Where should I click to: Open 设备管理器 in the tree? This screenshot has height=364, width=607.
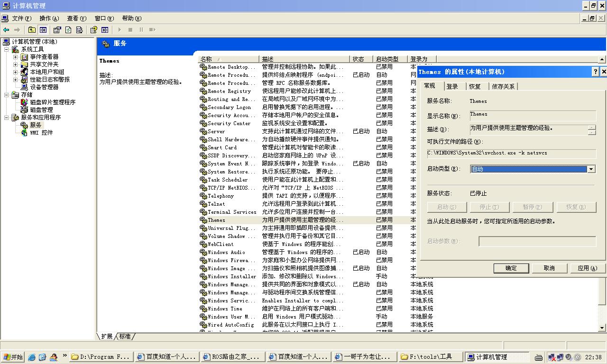click(44, 87)
